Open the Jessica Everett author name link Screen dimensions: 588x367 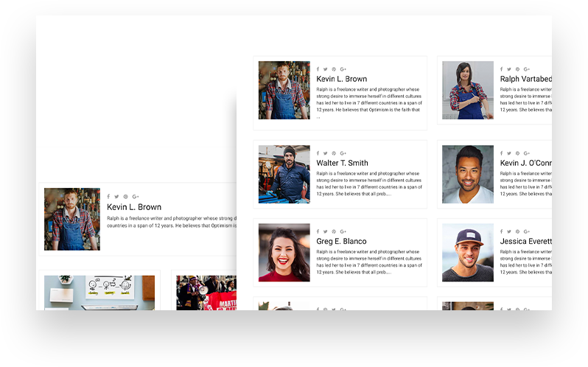(x=525, y=241)
